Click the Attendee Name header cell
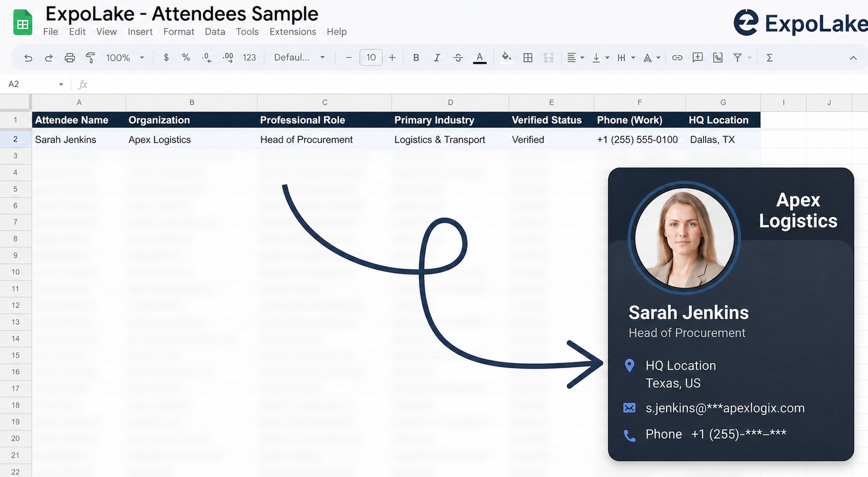 point(79,120)
